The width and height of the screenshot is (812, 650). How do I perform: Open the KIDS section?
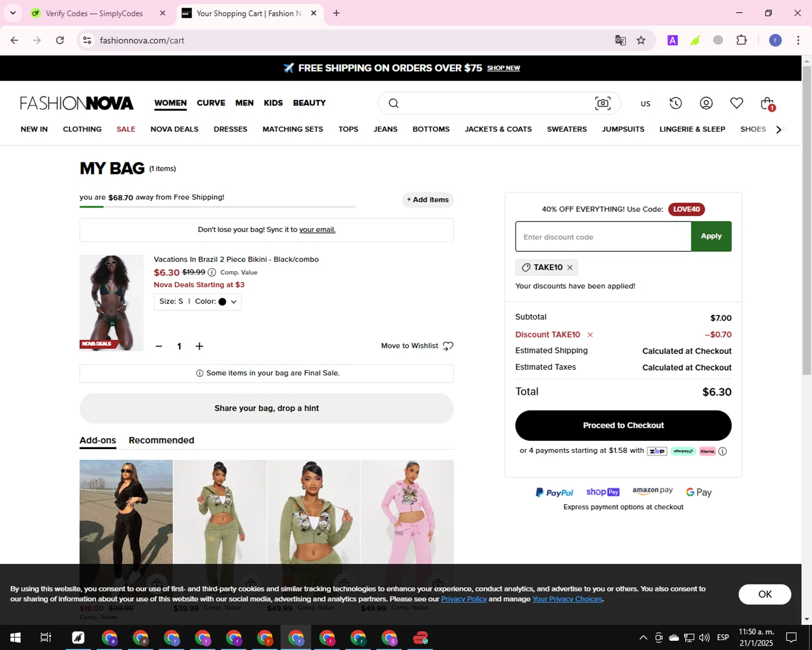tap(273, 103)
